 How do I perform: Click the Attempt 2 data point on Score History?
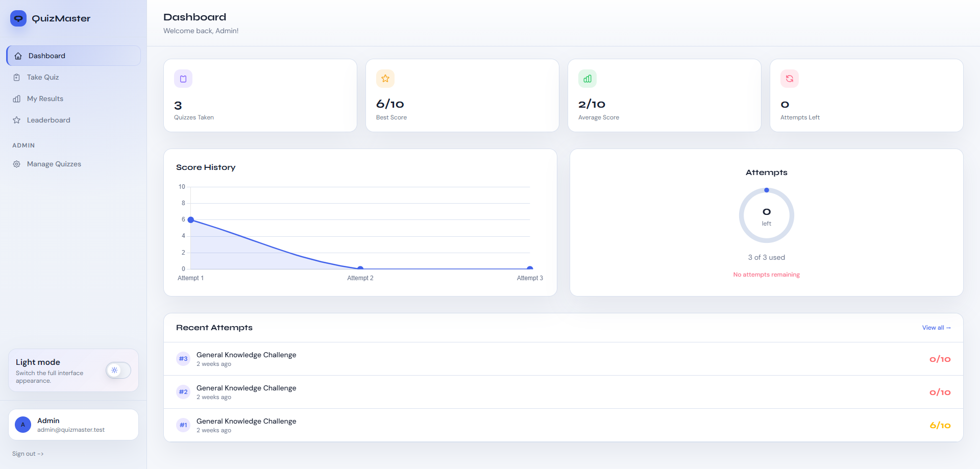360,268
